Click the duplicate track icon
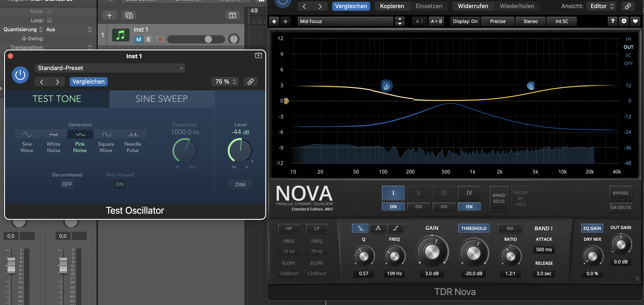644x305 pixels. coord(129,16)
